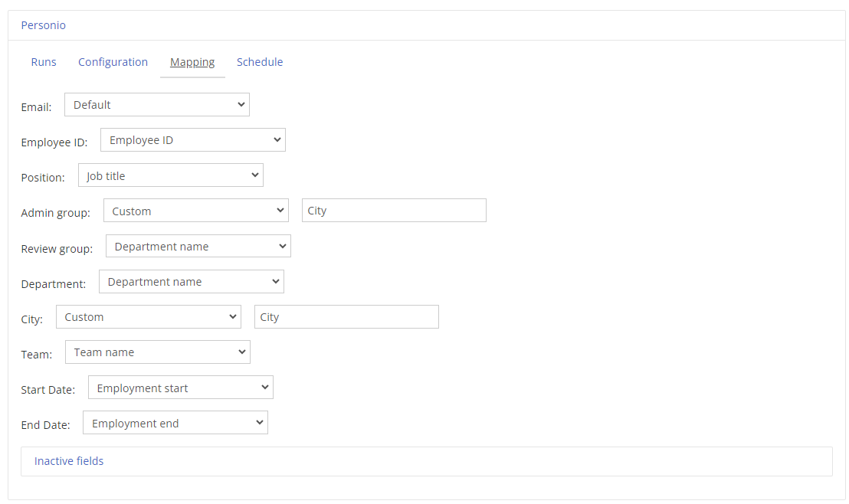Open the Review group dropdown

198,247
